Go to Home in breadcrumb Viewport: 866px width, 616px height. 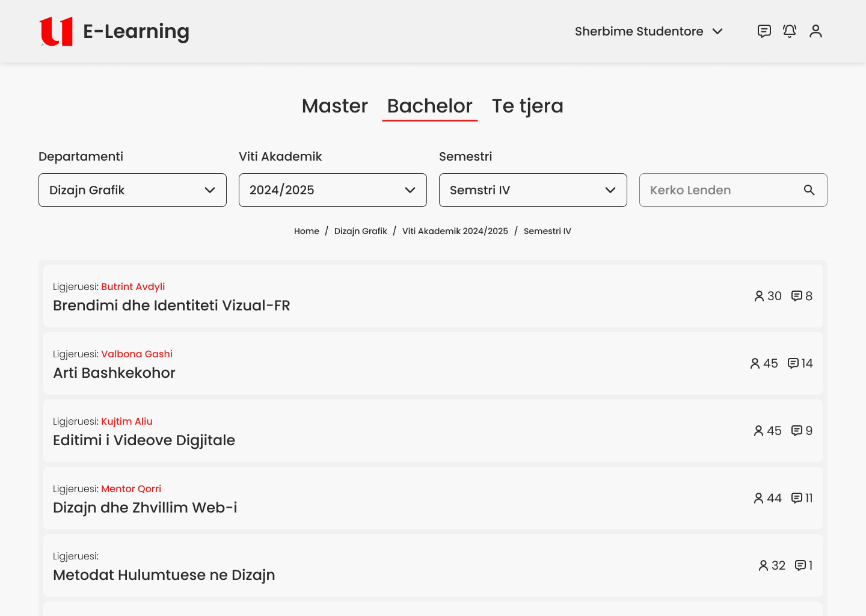tap(307, 231)
